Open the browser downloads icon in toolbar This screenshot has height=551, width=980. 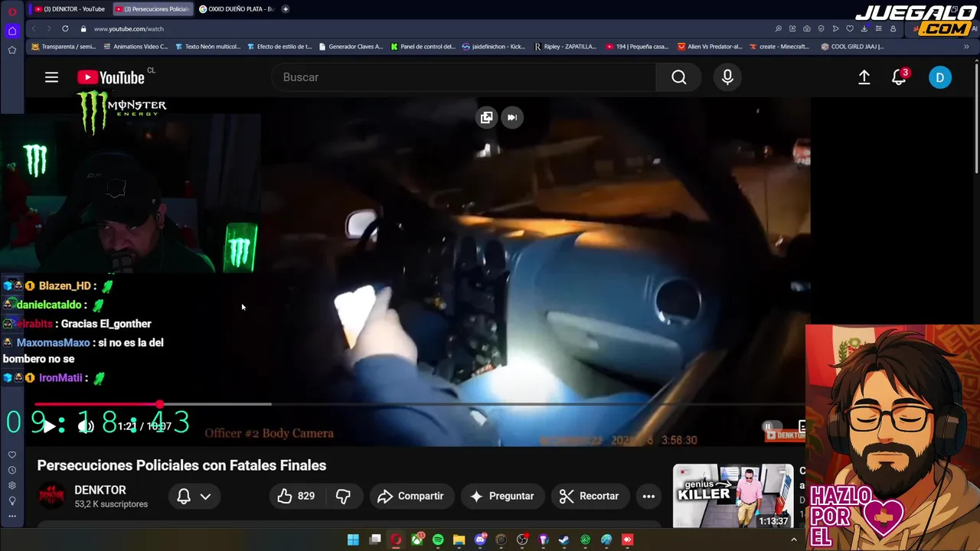(864, 28)
